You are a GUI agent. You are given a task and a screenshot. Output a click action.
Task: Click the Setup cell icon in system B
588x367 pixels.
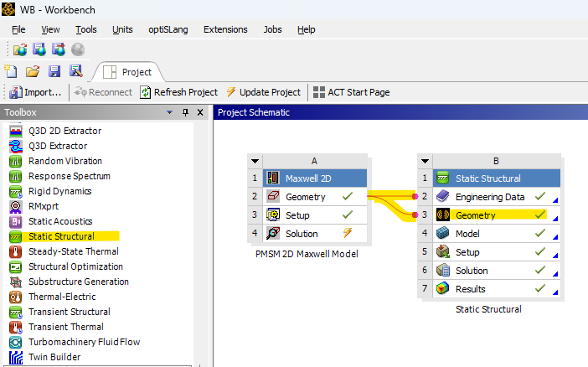pos(443,252)
